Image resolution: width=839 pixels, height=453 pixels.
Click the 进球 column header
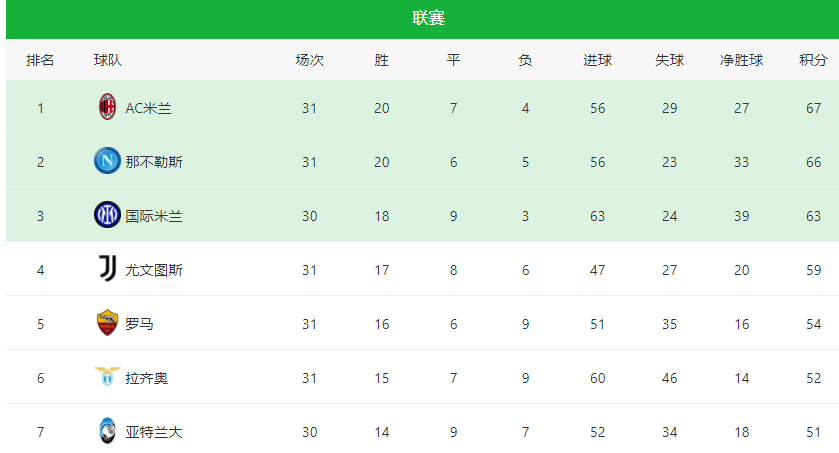click(598, 60)
